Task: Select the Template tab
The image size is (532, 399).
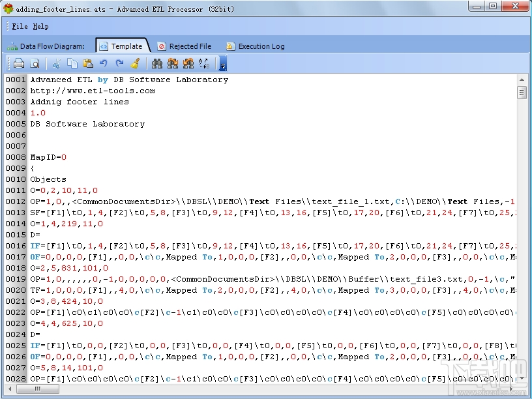Action: (123, 46)
